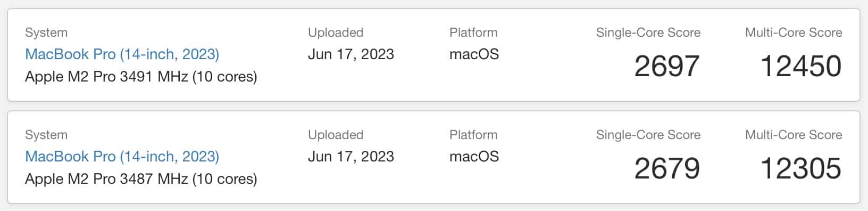Click Multi-Core Score label in second card
868x211 pixels.
tap(794, 135)
